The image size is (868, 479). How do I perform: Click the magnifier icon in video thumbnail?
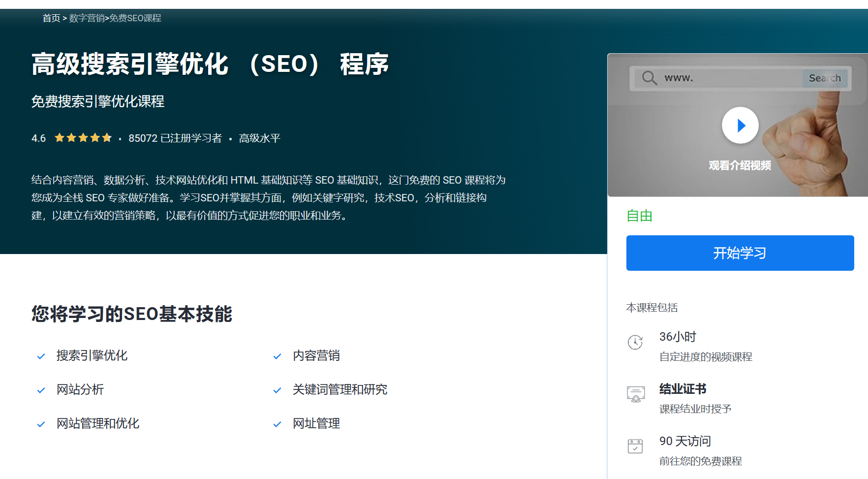[649, 78]
